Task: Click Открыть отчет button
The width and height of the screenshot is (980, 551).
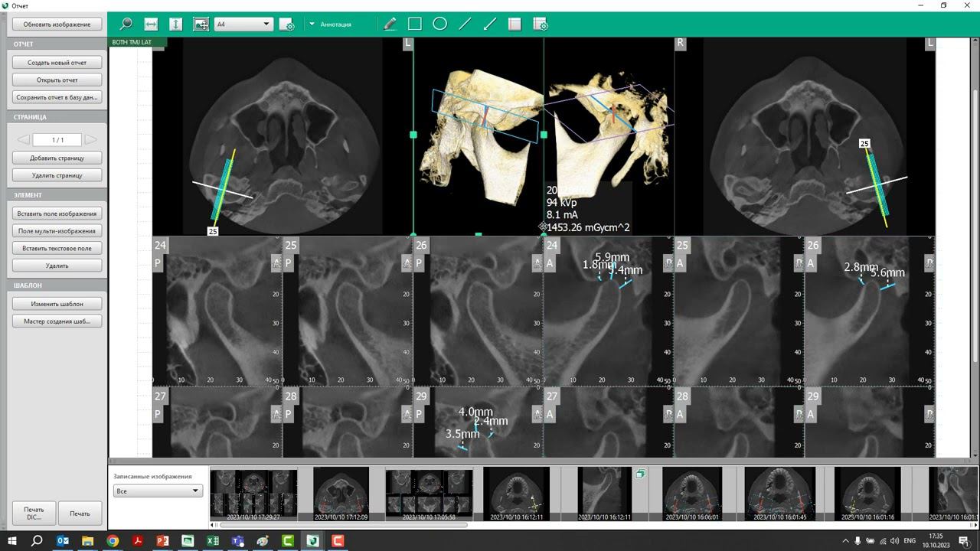Action: [x=57, y=80]
